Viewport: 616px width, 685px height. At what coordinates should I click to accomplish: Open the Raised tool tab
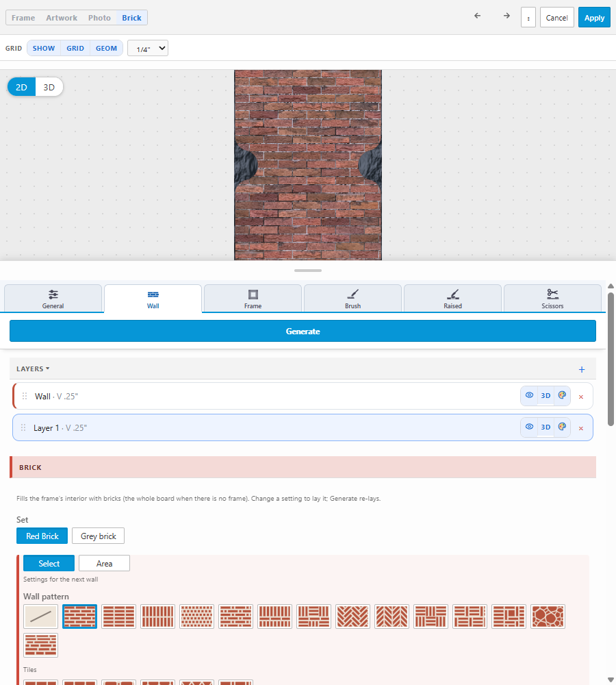[452, 299]
